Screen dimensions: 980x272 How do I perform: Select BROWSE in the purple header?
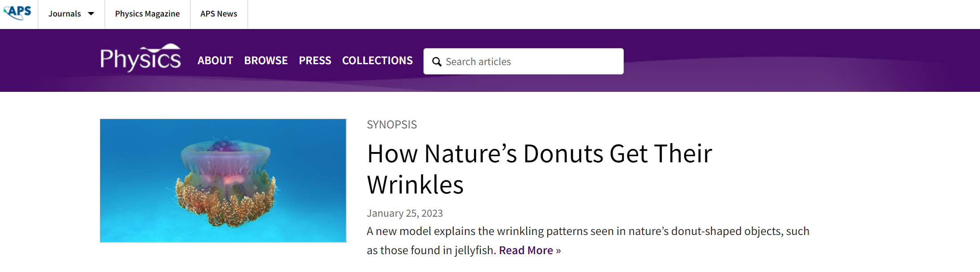[266, 61]
